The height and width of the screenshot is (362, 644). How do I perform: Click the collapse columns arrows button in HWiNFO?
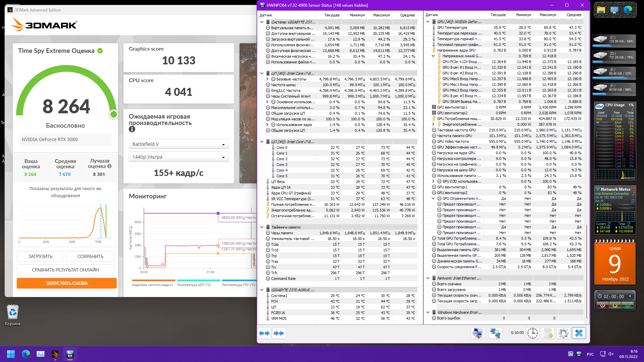279,333
